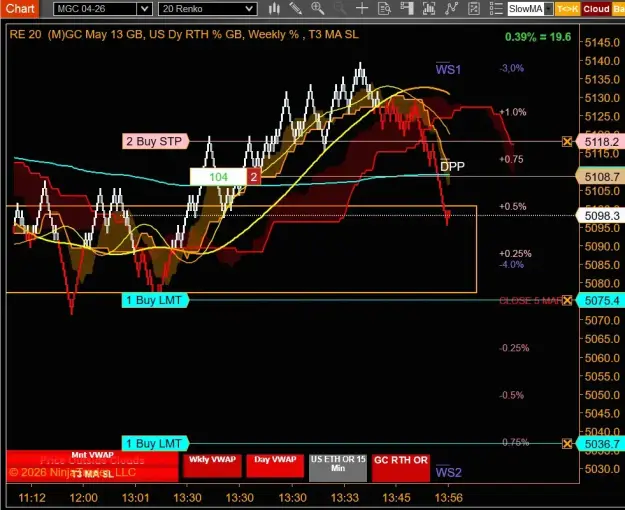Open Chart Trader panel icon
This screenshot has height=510, width=625.
point(407,8)
